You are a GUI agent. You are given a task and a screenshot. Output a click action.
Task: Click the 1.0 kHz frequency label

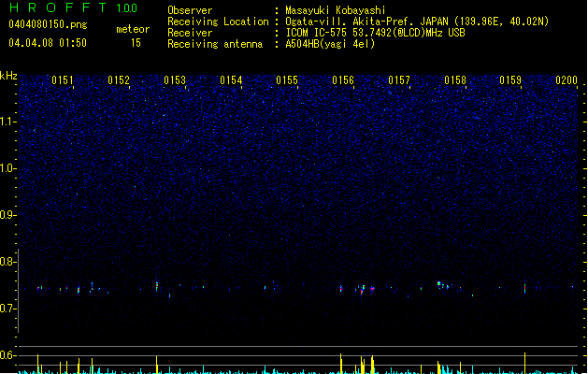[7, 168]
